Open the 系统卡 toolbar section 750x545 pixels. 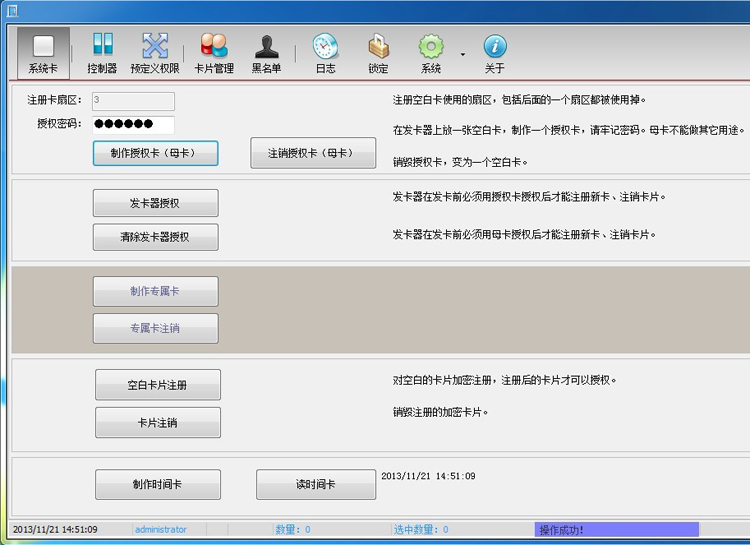click(x=43, y=53)
